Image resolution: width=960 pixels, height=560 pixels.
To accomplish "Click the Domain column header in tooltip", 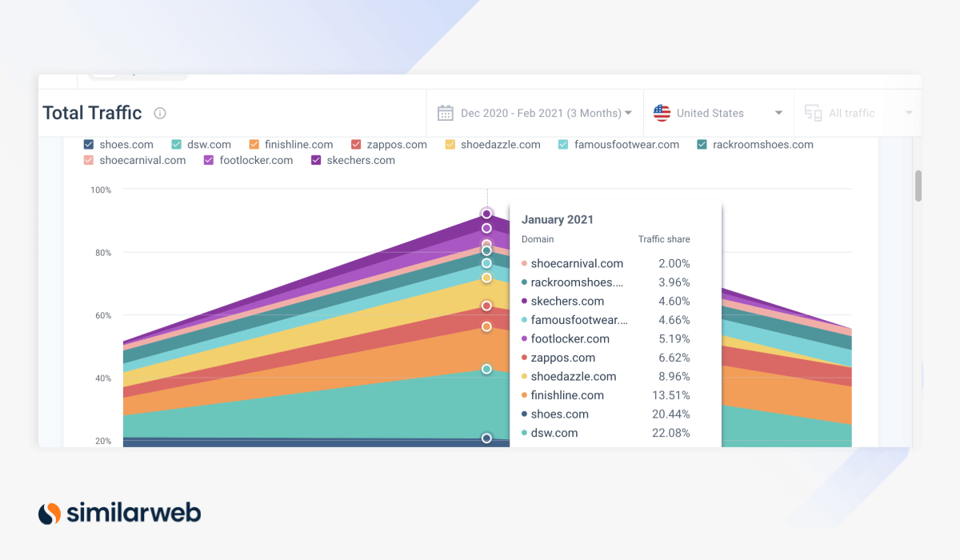I will pyautogui.click(x=538, y=239).
